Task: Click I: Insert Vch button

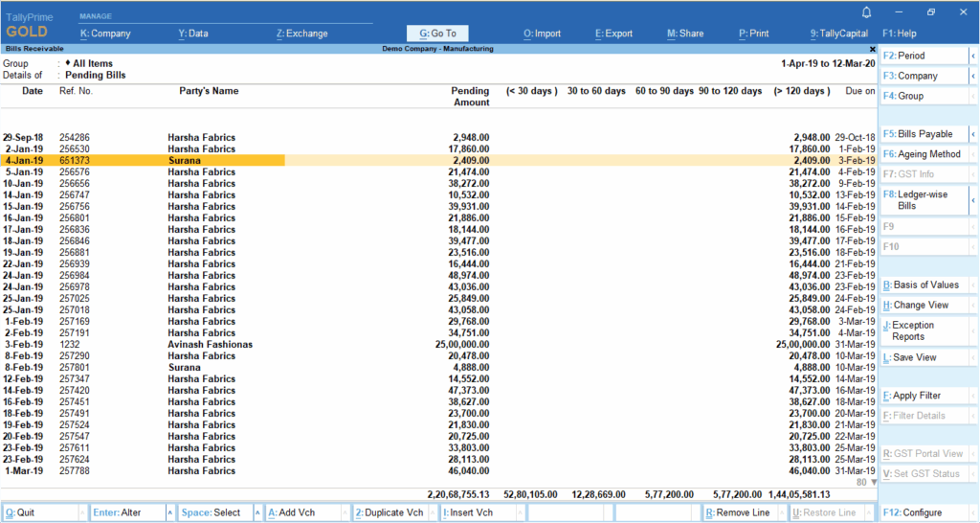Action: pos(479,512)
